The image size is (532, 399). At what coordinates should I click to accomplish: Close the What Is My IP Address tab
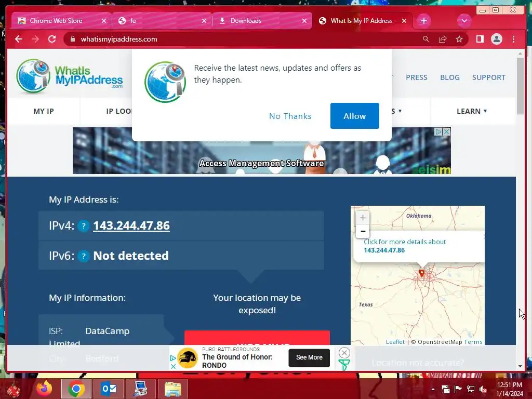pos(404,21)
